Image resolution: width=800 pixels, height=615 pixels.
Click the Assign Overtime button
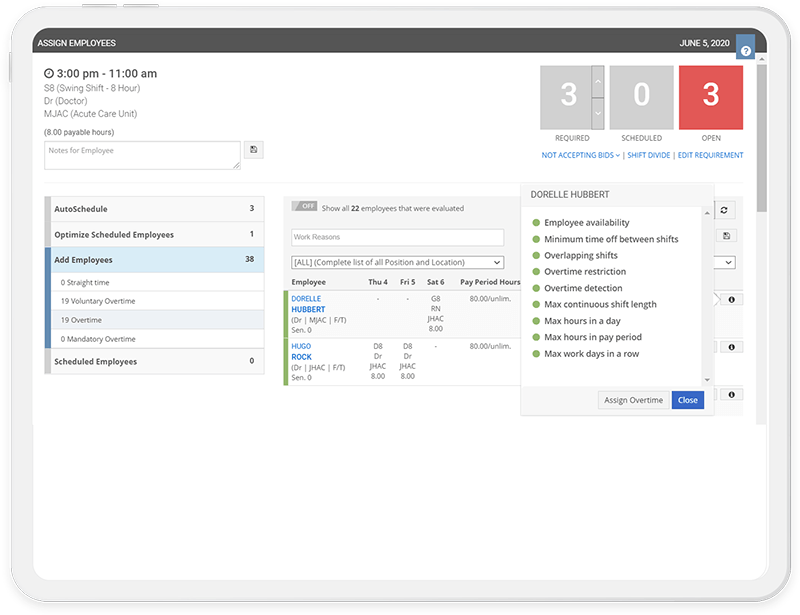pyautogui.click(x=633, y=400)
